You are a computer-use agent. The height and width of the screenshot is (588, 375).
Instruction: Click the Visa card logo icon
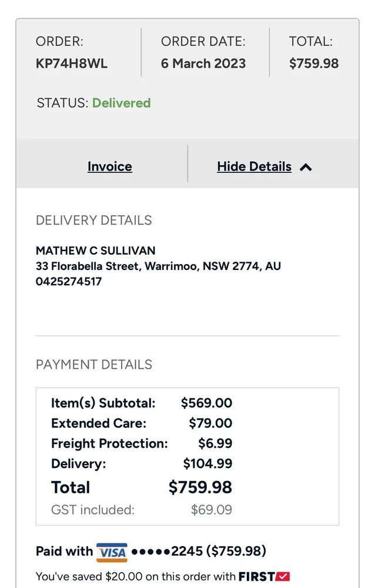click(112, 552)
